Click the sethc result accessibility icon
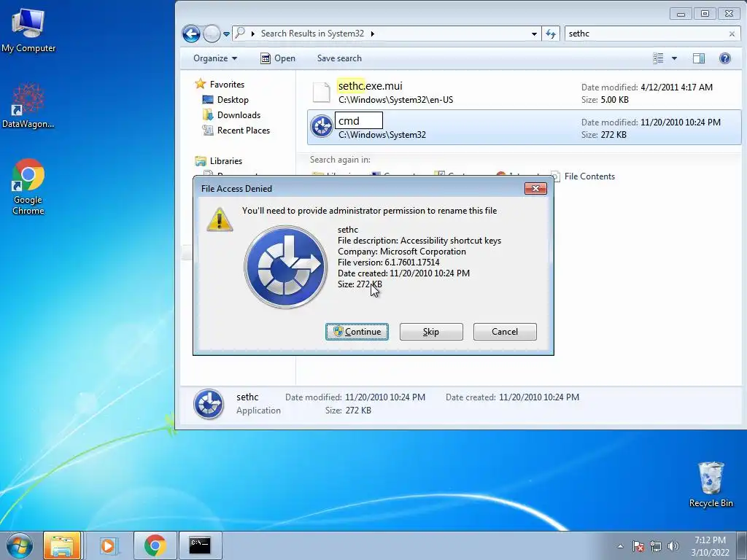The image size is (747, 560). [322, 127]
